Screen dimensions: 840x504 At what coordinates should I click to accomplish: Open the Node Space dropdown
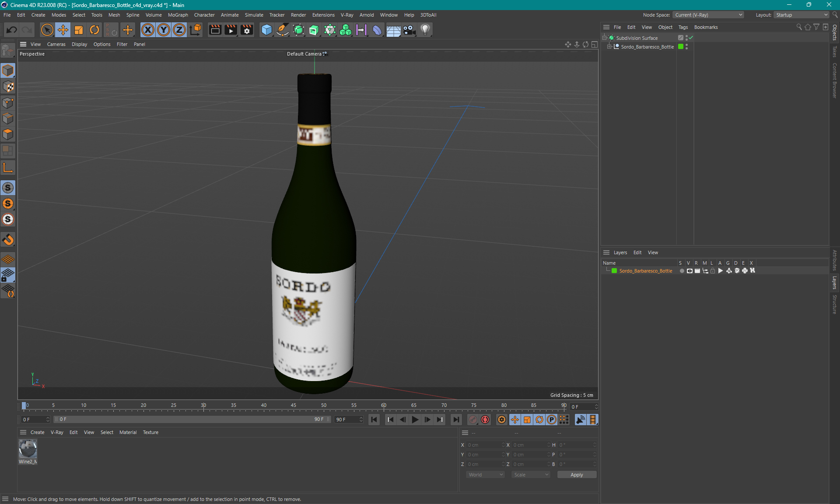tap(708, 15)
